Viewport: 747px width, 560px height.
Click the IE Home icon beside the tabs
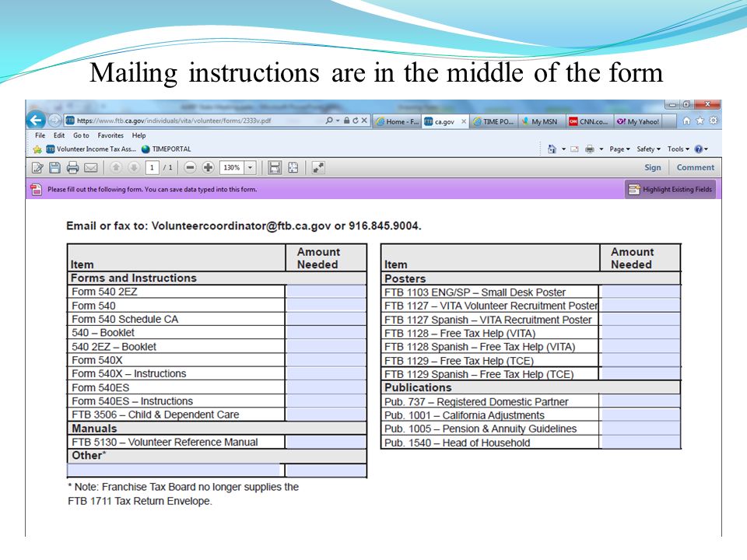coord(686,121)
